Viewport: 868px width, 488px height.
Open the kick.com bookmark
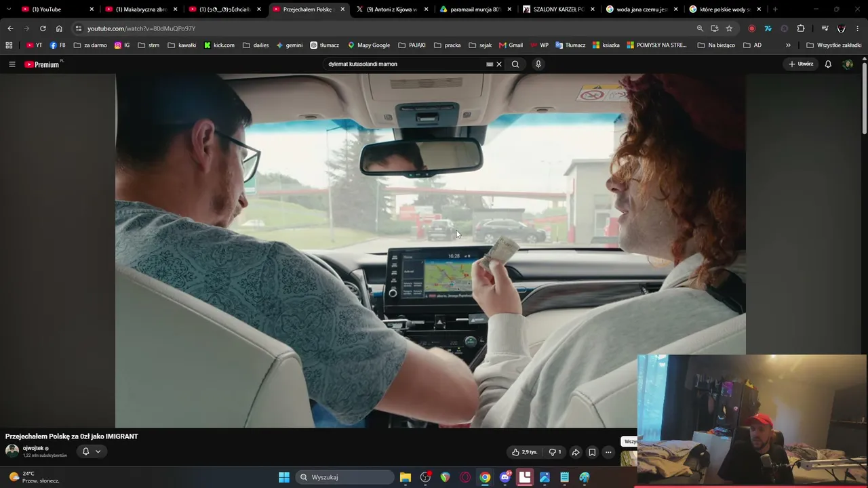pyautogui.click(x=219, y=45)
